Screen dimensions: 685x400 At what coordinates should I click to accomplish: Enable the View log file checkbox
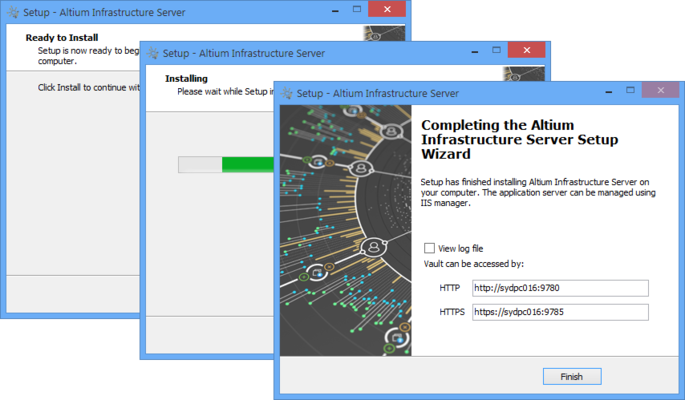[429, 248]
